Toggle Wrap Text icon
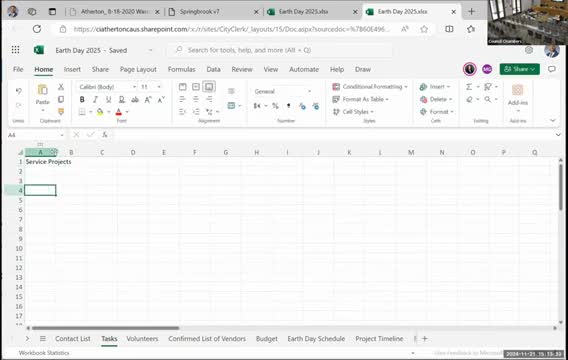 coord(231,91)
